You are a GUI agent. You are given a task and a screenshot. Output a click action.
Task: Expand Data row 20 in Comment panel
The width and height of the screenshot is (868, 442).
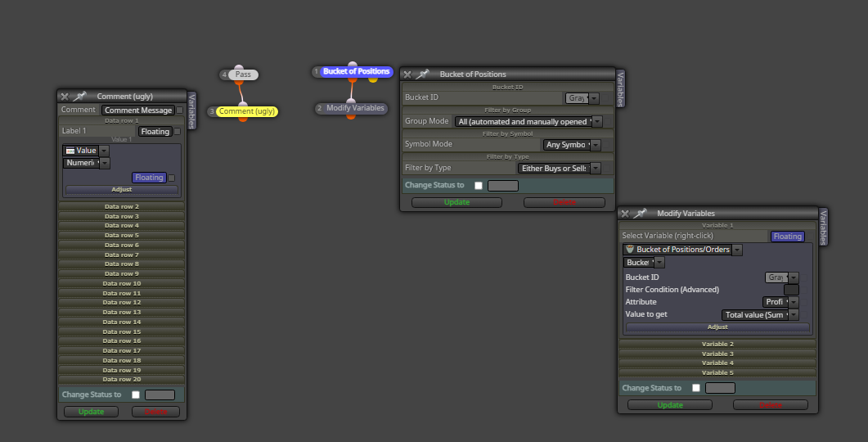pyautogui.click(x=122, y=380)
